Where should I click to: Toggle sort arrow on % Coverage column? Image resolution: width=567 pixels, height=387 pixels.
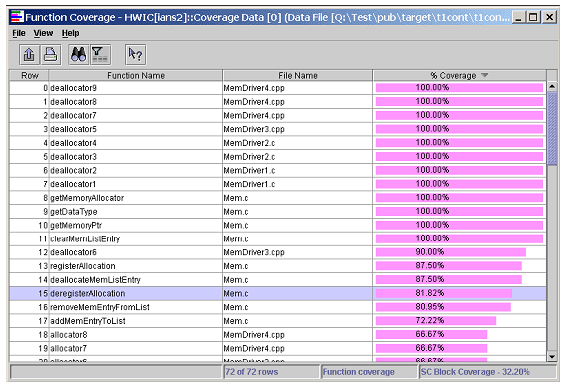(485, 75)
